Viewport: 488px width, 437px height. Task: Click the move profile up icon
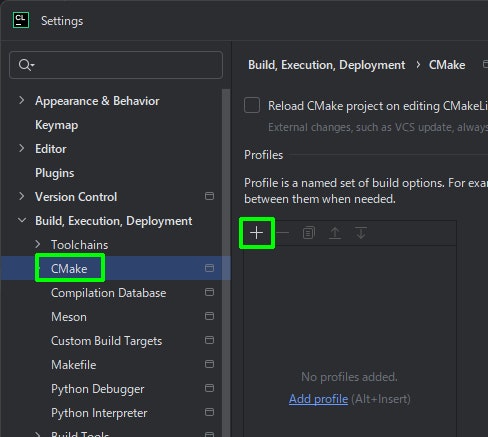tap(335, 233)
